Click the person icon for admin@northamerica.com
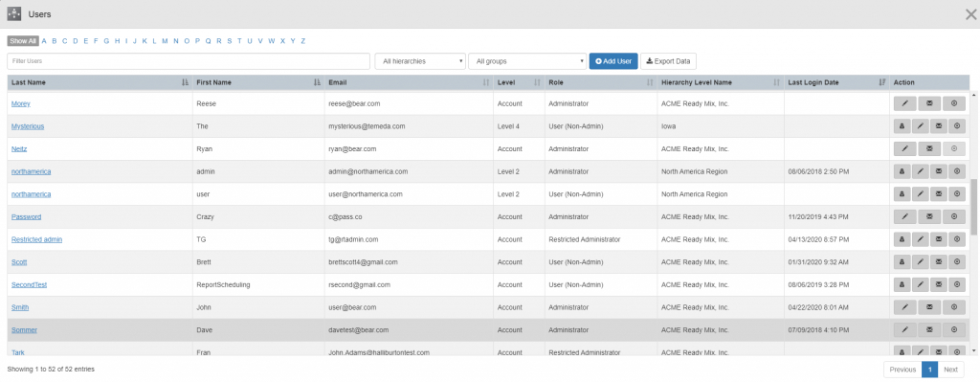Screen dimensions: 980x382 [x=902, y=171]
